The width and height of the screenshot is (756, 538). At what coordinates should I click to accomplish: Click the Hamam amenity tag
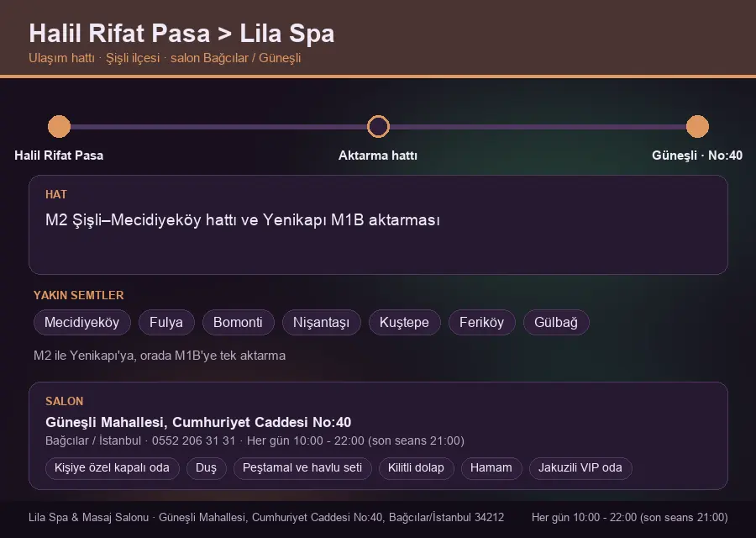tap(491, 468)
